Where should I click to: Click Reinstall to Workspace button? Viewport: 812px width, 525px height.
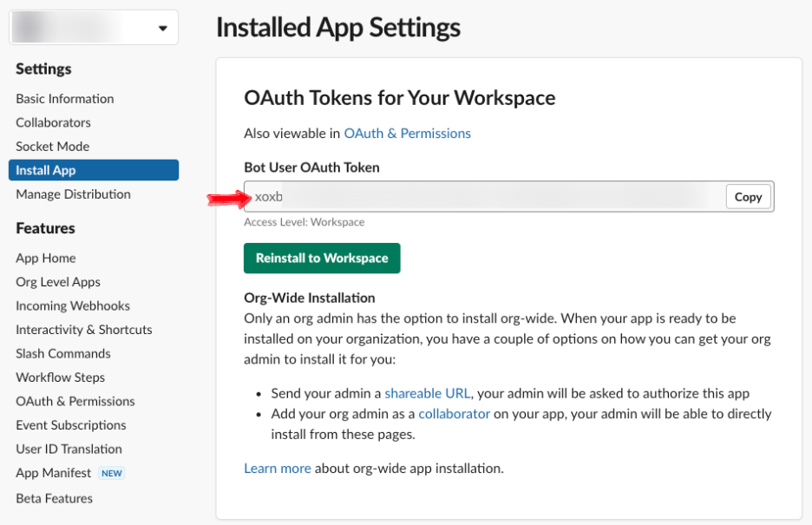[322, 258]
